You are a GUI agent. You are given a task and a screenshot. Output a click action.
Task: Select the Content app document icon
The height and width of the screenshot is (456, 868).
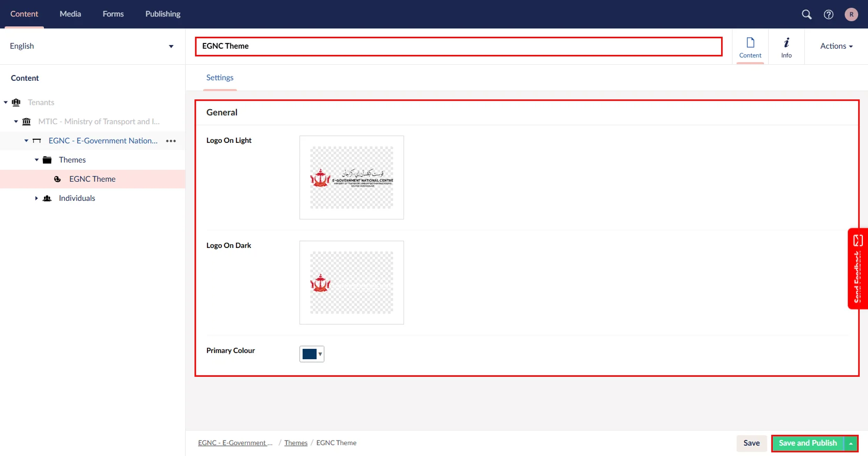pyautogui.click(x=750, y=47)
